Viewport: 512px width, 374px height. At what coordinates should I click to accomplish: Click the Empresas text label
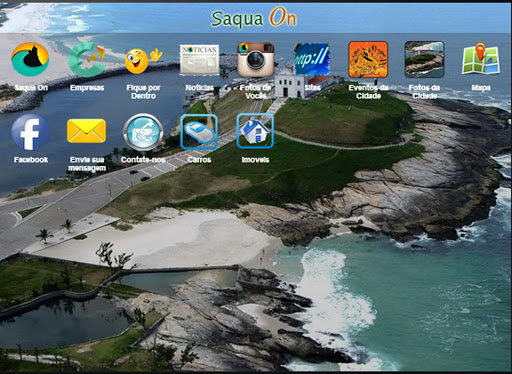tap(87, 88)
